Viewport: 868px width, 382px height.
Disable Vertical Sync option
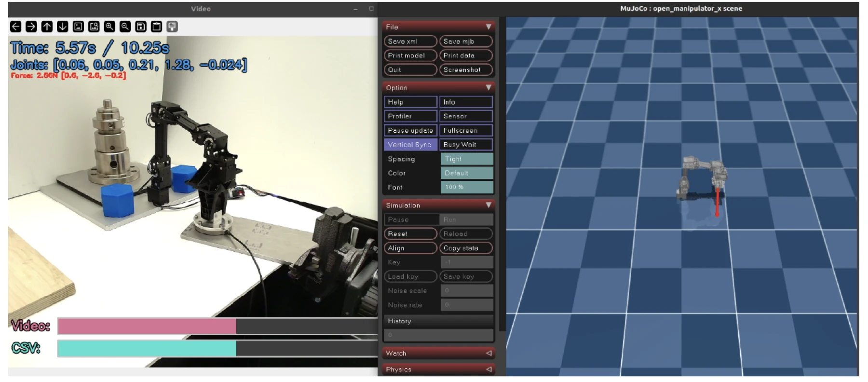(410, 145)
